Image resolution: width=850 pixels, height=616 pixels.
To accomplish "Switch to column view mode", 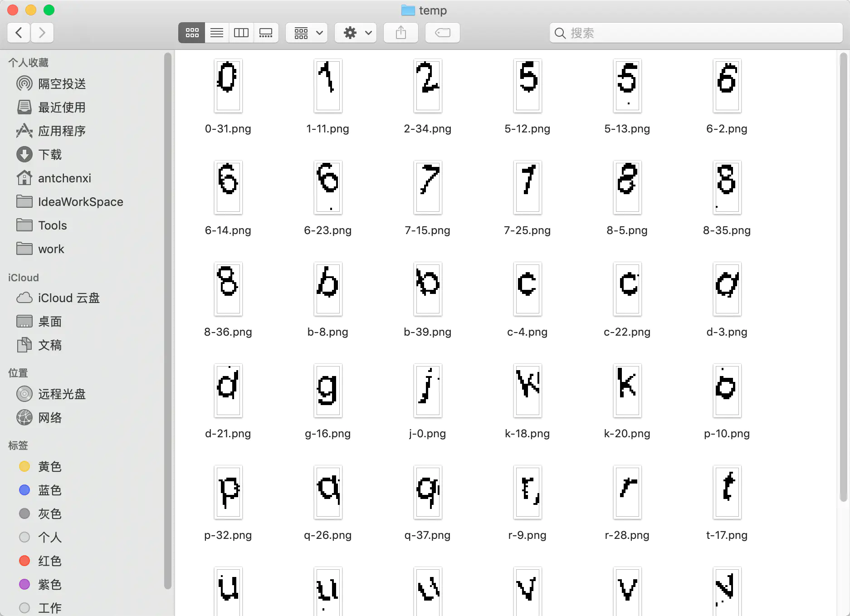I will click(x=241, y=33).
